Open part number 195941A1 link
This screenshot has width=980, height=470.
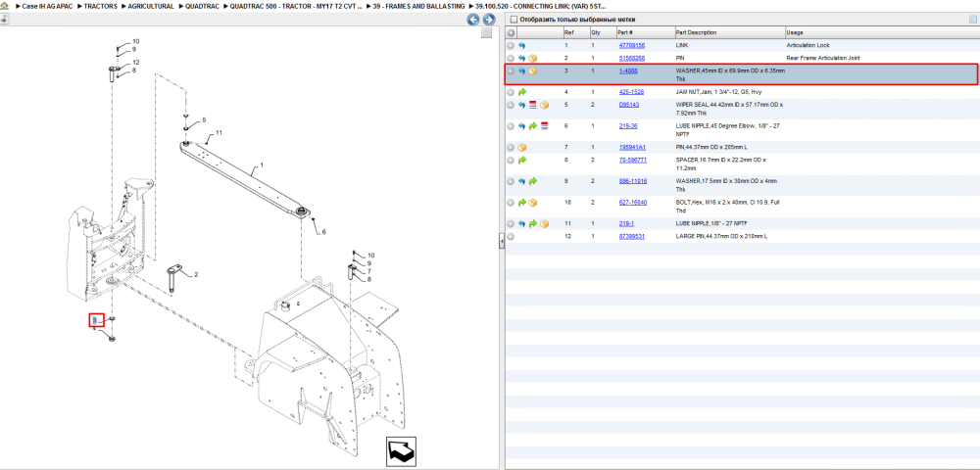632,147
